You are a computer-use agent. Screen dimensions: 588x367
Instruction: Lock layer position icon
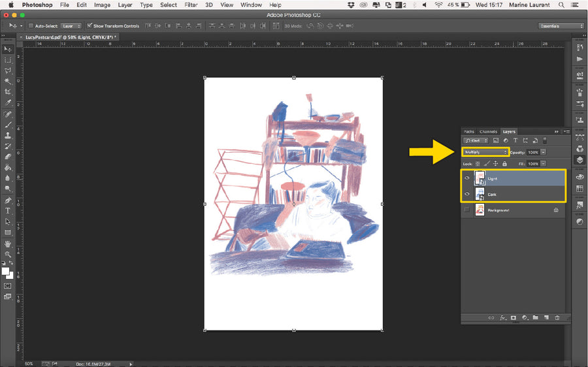point(495,164)
